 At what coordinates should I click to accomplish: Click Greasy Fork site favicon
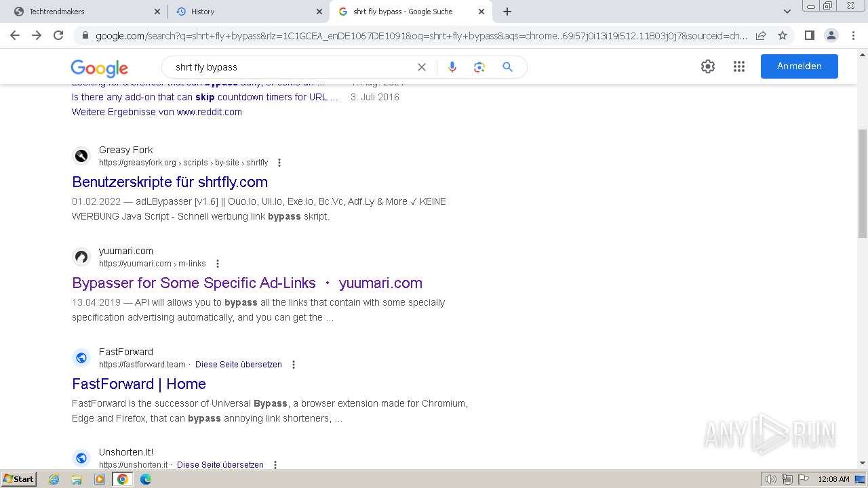tap(81, 156)
